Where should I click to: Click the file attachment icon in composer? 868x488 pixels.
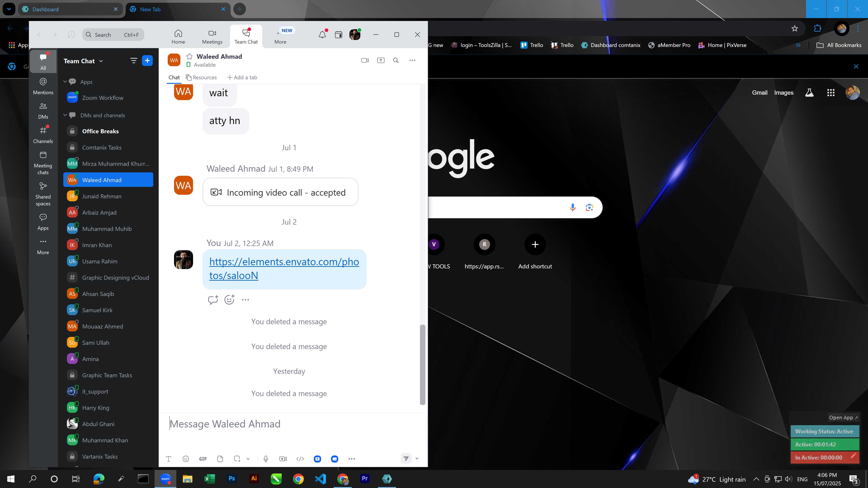220,459
